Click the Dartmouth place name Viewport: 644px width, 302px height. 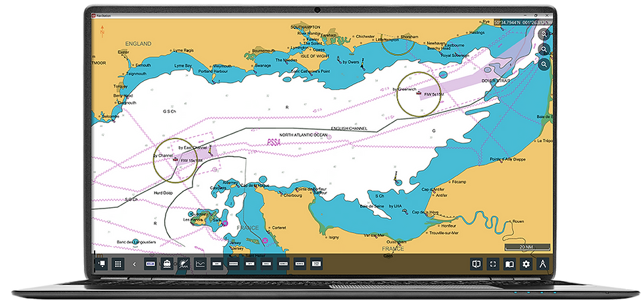point(126,103)
